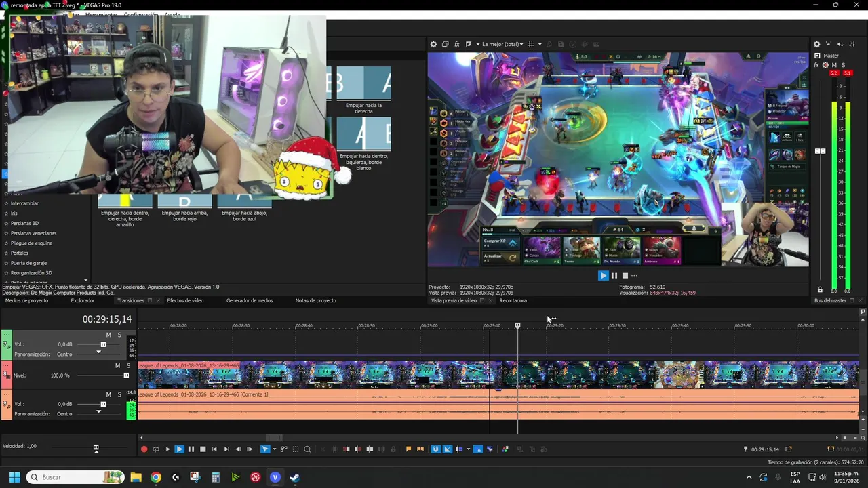Select the Normal edit tool arrow

(265, 449)
